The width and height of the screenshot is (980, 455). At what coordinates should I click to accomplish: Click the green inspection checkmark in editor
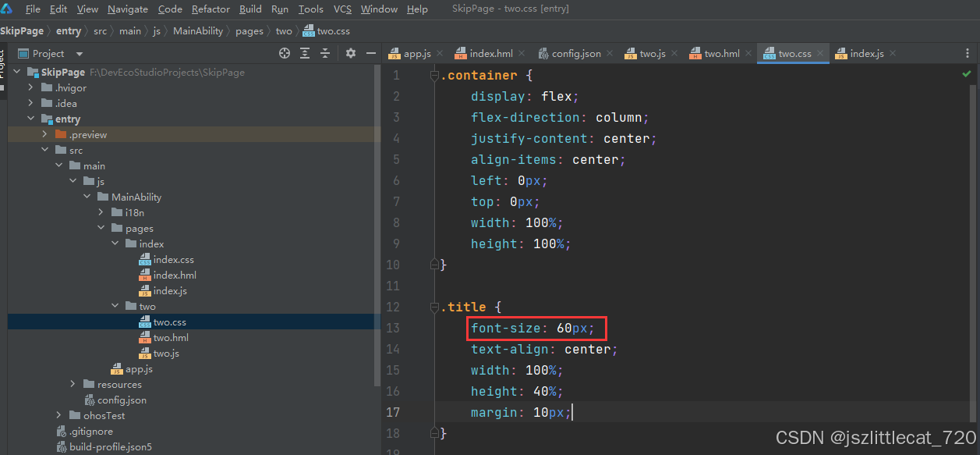pos(967,74)
